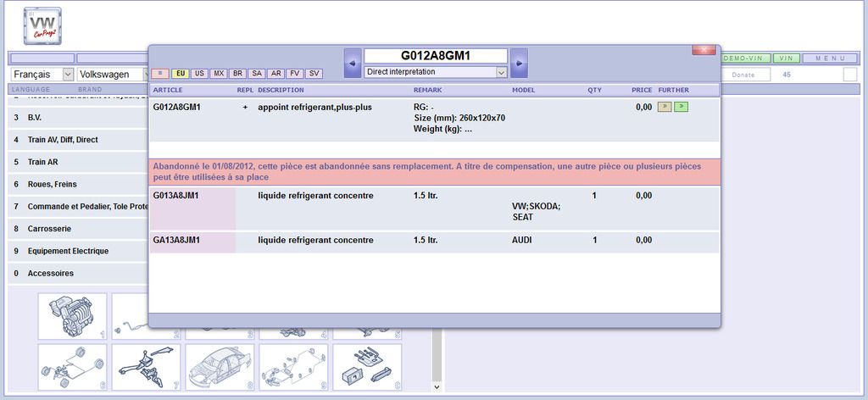Open fuel group thumbnail number 2
This screenshot has width=868, height=400.
pyautogui.click(x=130, y=316)
